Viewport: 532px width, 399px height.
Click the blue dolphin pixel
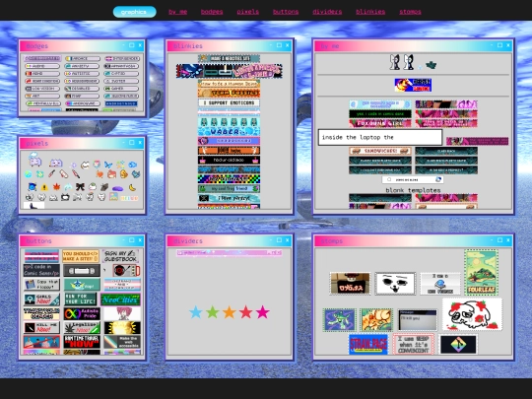coord(68,187)
